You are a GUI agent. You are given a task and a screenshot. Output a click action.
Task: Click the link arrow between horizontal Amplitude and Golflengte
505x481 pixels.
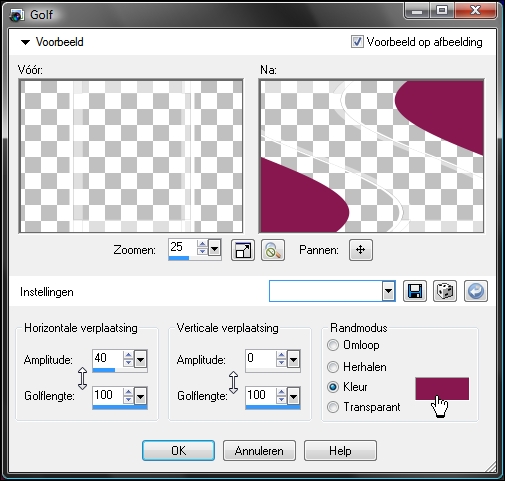tap(82, 378)
